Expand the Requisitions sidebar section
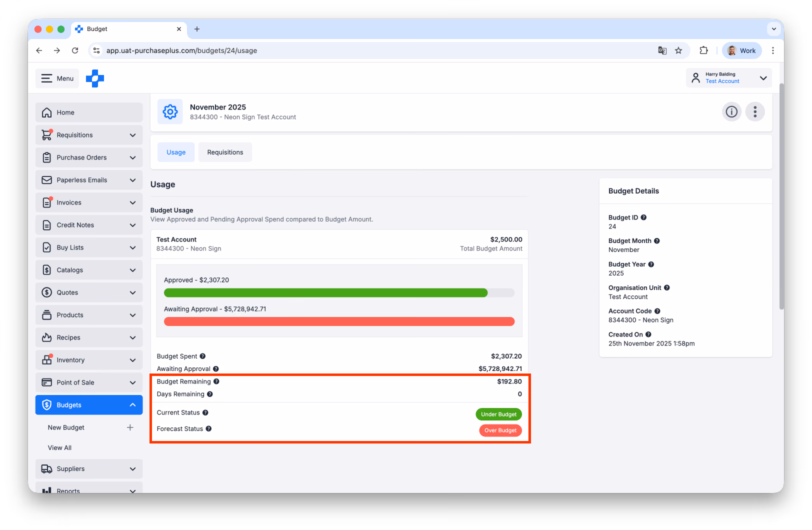Screen dimensions: 812x530 (x=89, y=135)
